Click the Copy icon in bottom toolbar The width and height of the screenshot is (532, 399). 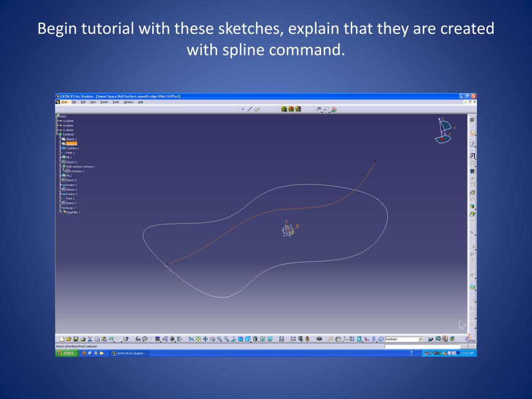(x=97, y=339)
